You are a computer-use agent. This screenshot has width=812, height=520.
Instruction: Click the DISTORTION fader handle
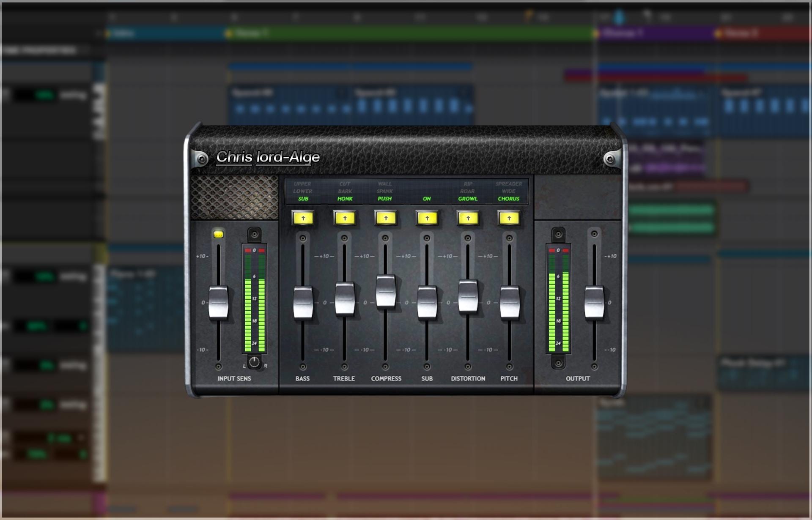pyautogui.click(x=468, y=296)
